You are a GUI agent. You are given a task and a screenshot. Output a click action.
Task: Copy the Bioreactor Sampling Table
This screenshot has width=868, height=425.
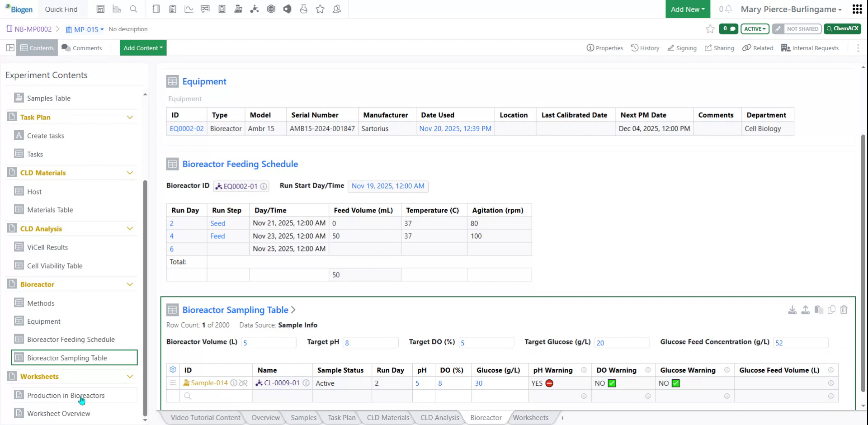[832, 310]
